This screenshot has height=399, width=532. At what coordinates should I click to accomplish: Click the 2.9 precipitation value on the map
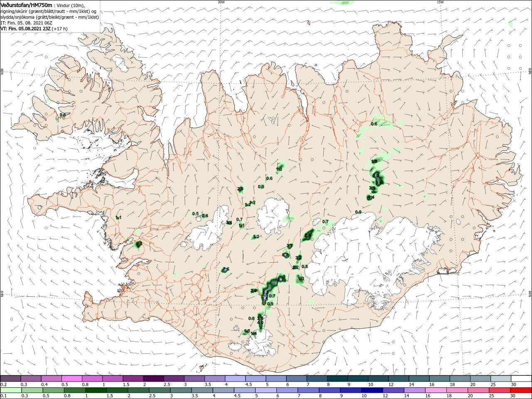click(240, 189)
